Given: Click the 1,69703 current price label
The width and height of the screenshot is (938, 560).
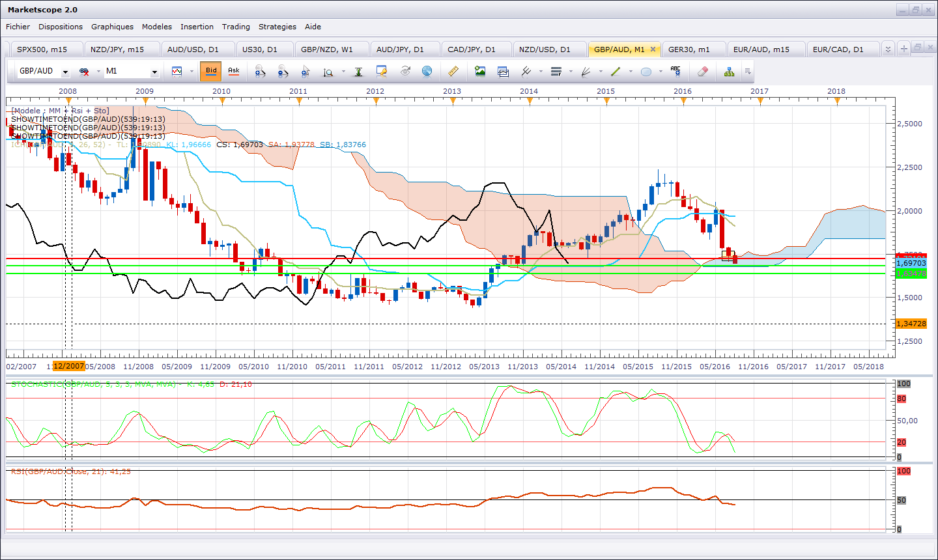Looking at the screenshot, I should [911, 263].
